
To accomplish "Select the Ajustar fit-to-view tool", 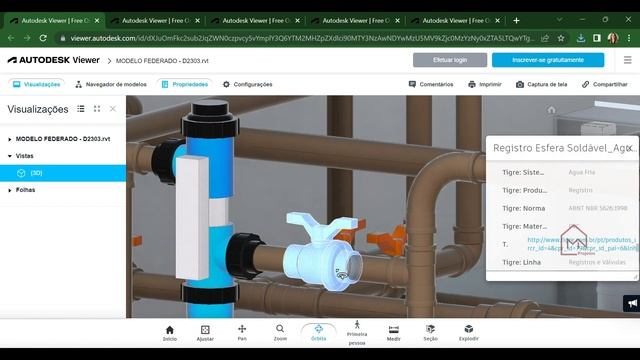I will (x=205, y=333).
